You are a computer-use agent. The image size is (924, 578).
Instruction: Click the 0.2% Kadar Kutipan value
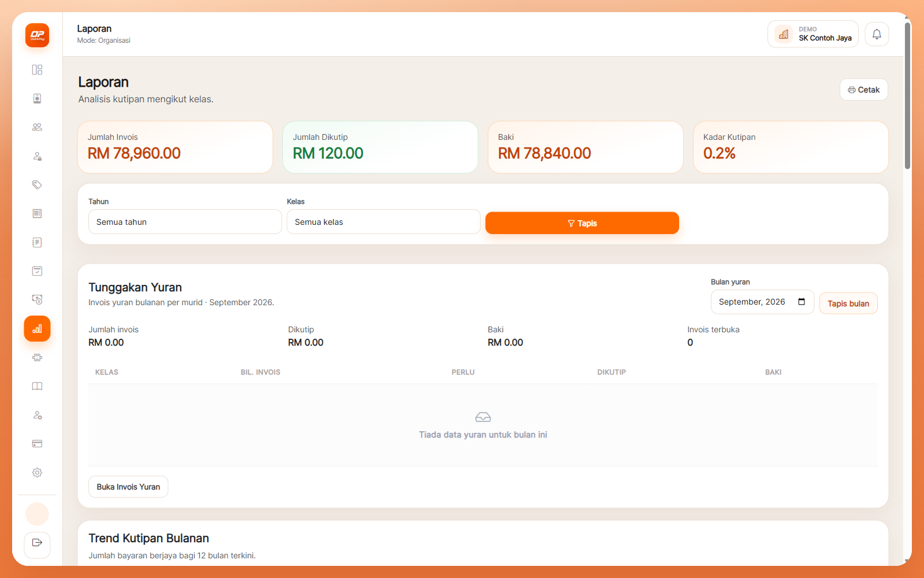[x=720, y=153]
